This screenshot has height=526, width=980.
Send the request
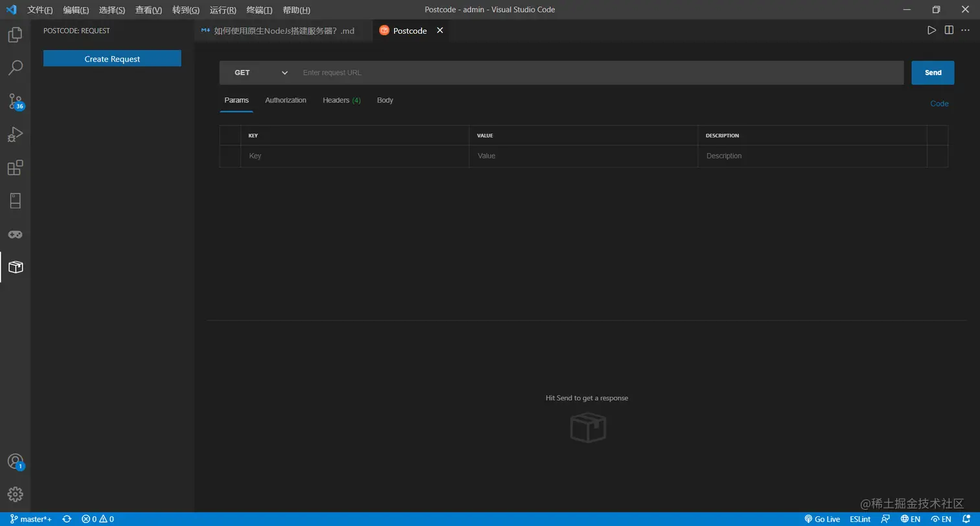click(x=933, y=73)
